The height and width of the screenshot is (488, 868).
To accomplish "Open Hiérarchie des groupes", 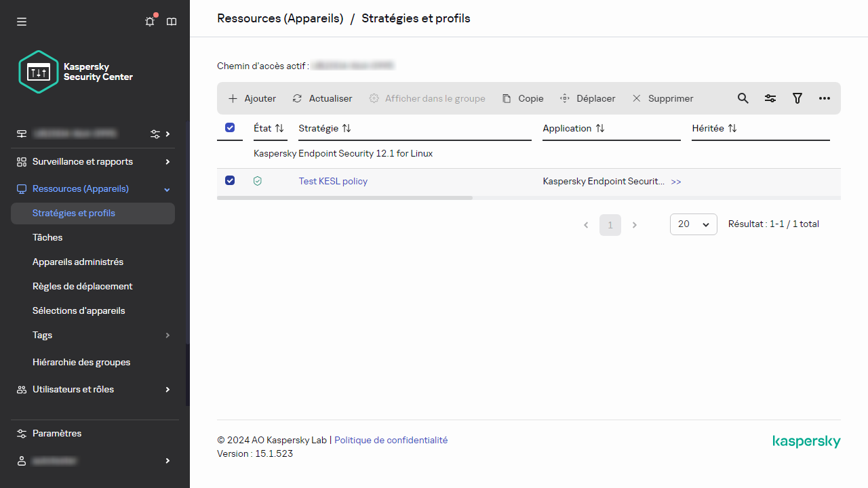I will pyautogui.click(x=81, y=363).
